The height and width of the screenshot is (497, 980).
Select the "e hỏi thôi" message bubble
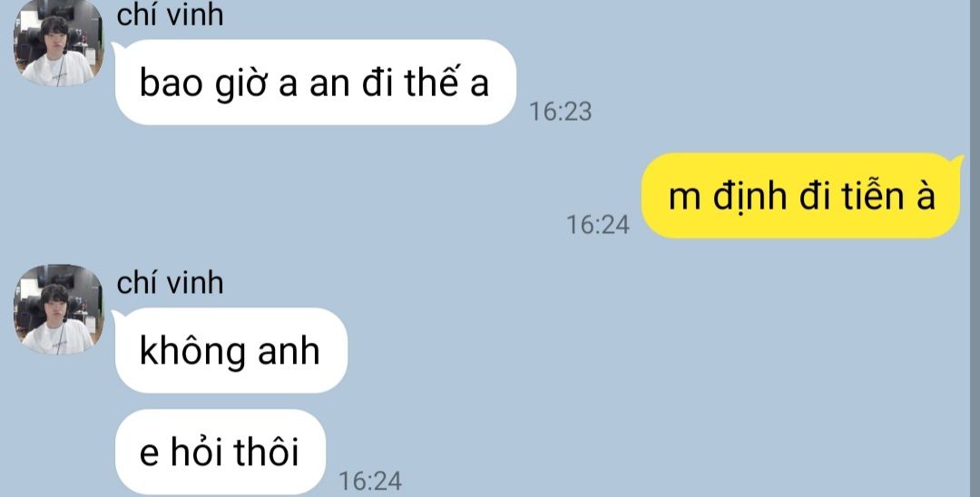(x=220, y=452)
